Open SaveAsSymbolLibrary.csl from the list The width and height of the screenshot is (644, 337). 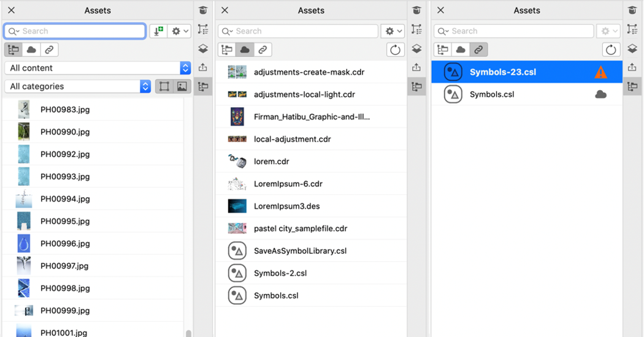coord(300,251)
